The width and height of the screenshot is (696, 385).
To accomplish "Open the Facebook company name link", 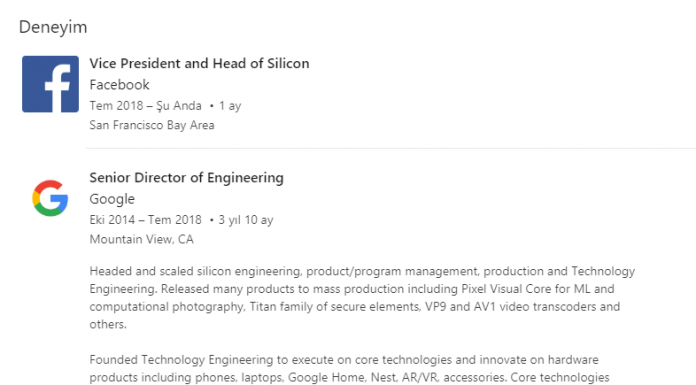I will click(119, 85).
